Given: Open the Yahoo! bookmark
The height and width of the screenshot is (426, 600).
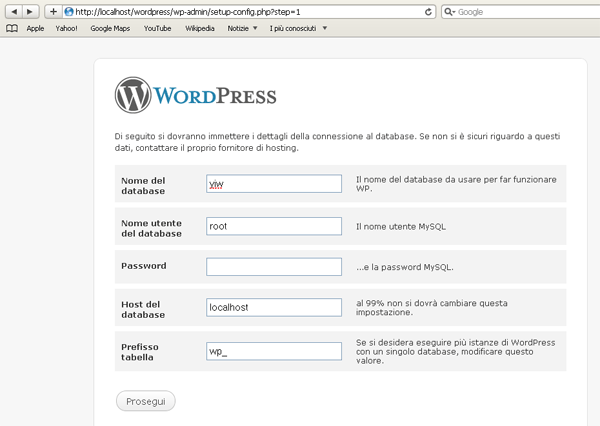Looking at the screenshot, I should tap(66, 28).
